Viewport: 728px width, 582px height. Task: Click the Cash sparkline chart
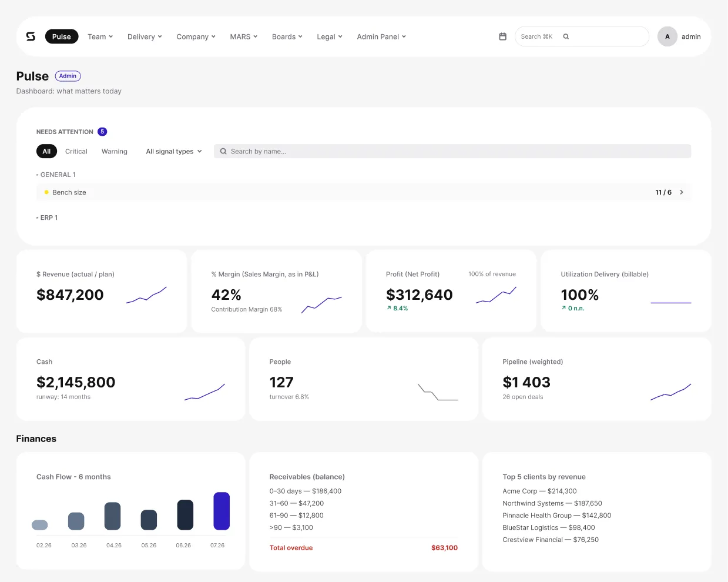(204, 392)
